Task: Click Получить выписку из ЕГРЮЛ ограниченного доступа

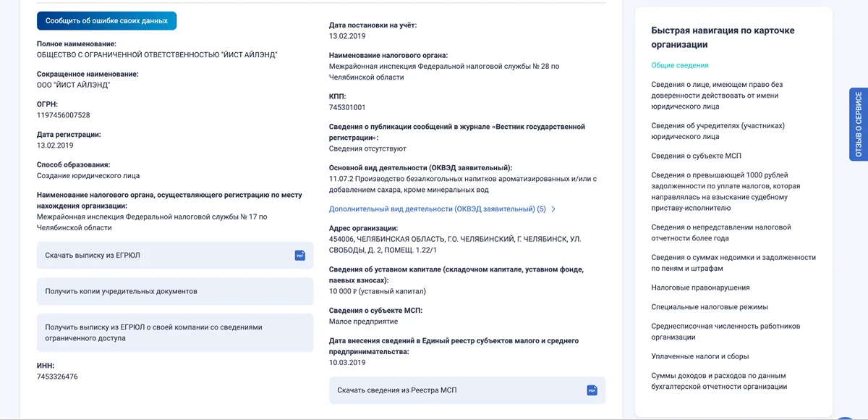Action: coord(175,332)
